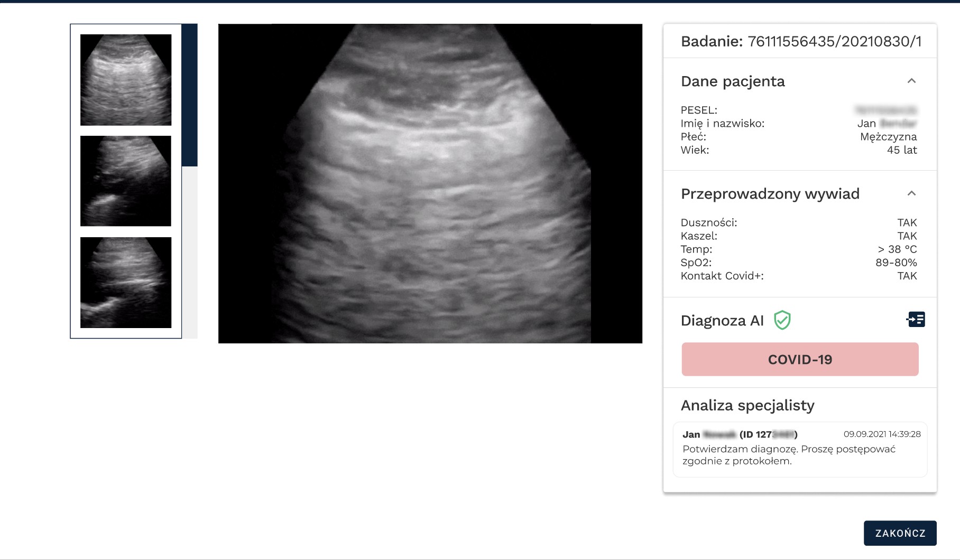This screenshot has width=960, height=560.
Task: Click the SpO2 label
Action: 696,263
